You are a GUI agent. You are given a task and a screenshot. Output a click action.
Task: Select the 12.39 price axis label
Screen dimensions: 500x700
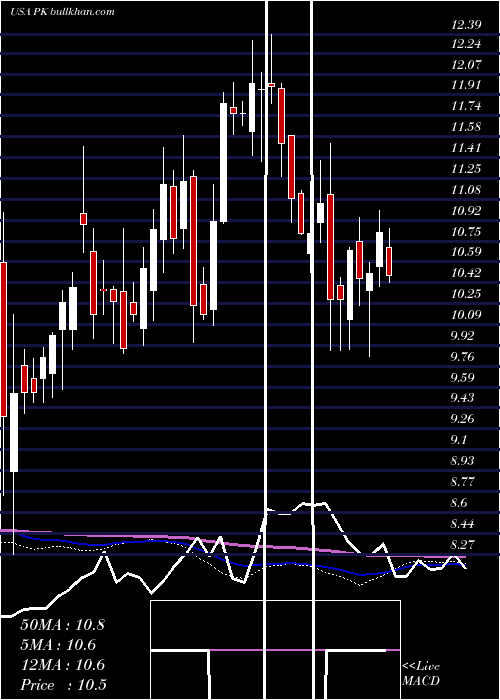coord(466,25)
